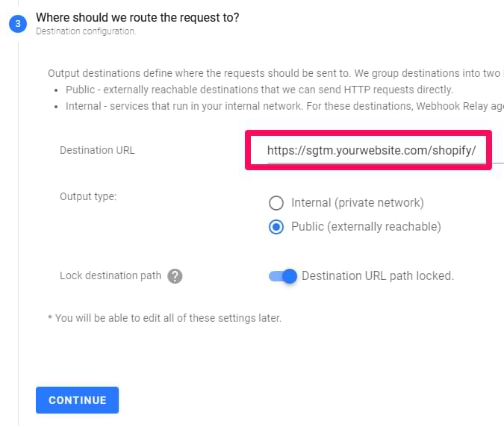Click the 'Destination URL path locked.' status text

point(378,276)
